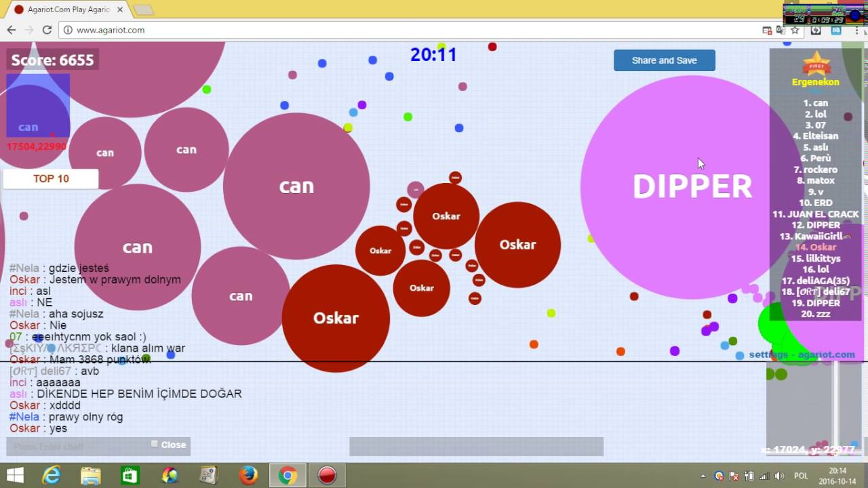Open the settings - agariot.com link

pos(802,354)
